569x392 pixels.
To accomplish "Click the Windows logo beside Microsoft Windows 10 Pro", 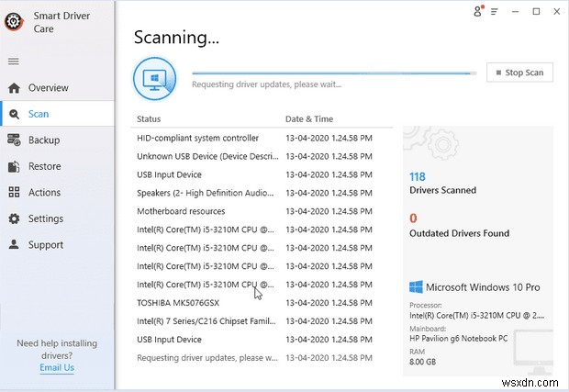I will click(416, 286).
